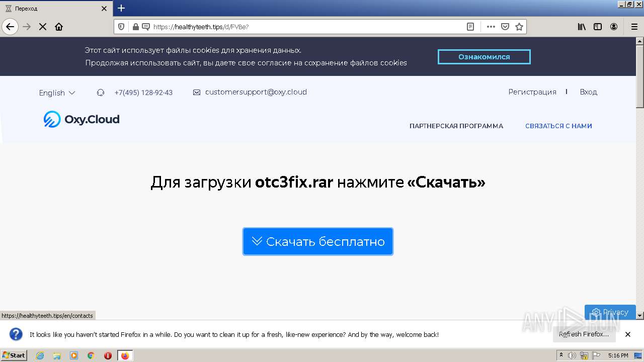Open Opera taskbar icon
The width and height of the screenshot is (644, 362).
pos(108,355)
